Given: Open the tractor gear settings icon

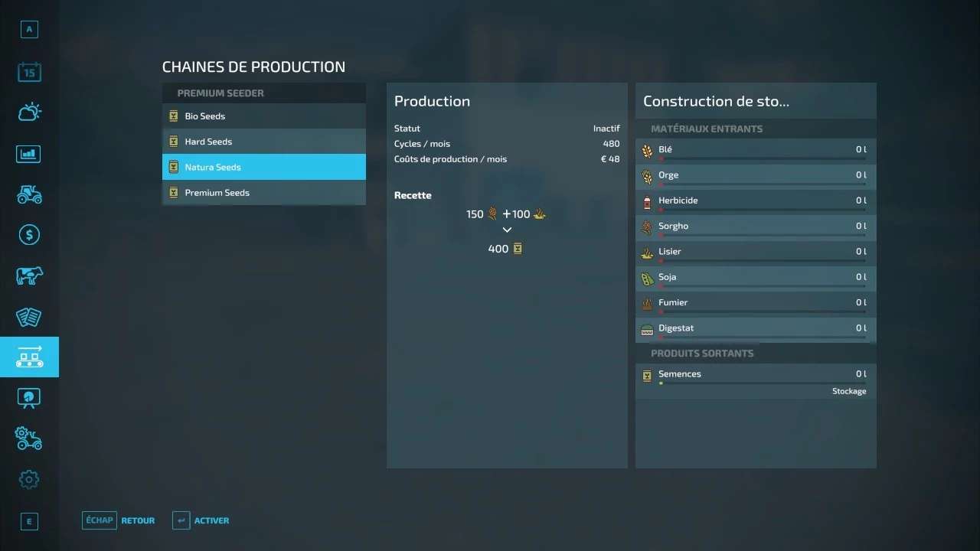Looking at the screenshot, I should (29, 439).
